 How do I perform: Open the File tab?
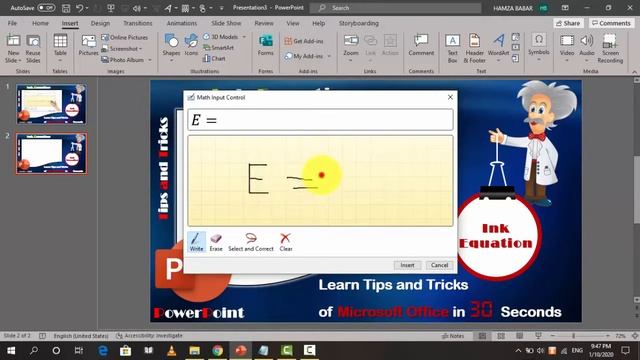click(x=12, y=23)
